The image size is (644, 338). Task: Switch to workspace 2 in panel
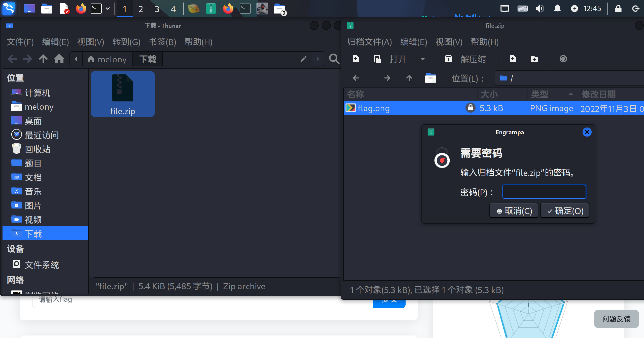(x=140, y=9)
